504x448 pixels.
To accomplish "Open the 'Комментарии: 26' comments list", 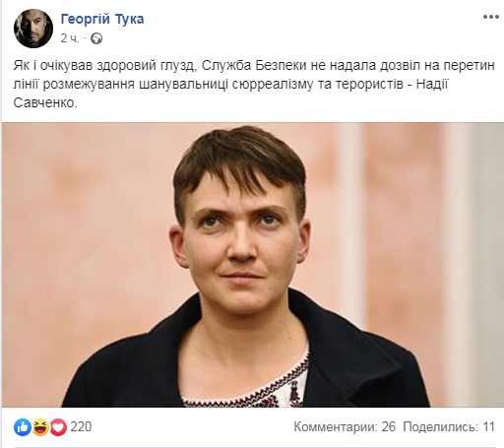I will coord(345,427).
